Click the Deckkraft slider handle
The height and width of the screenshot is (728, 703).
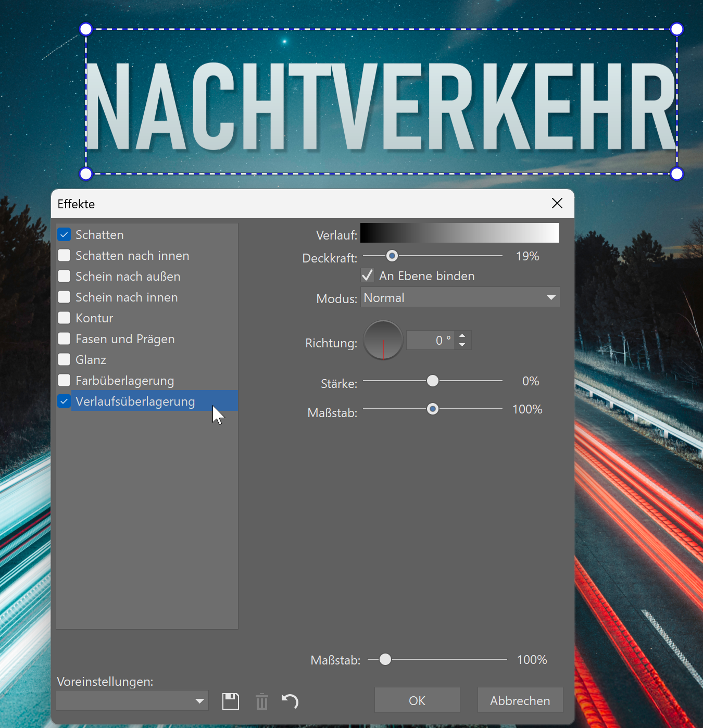pyautogui.click(x=392, y=256)
